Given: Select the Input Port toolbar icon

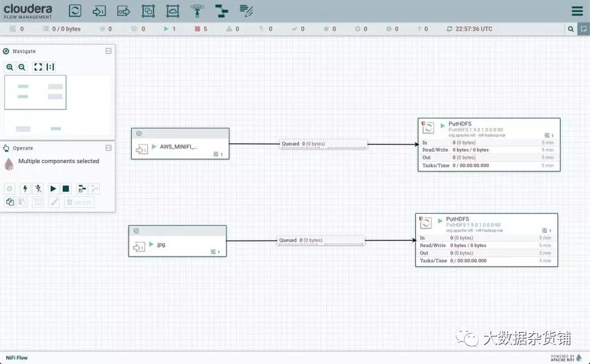Looking at the screenshot, I should pos(99,11).
